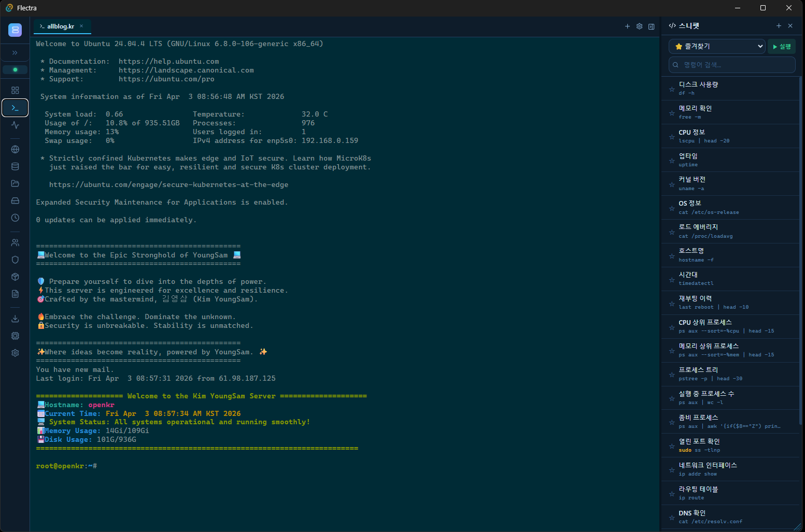The height and width of the screenshot is (532, 805).
Task: Open the clock schedule icon in sidebar
Action: tap(15, 218)
